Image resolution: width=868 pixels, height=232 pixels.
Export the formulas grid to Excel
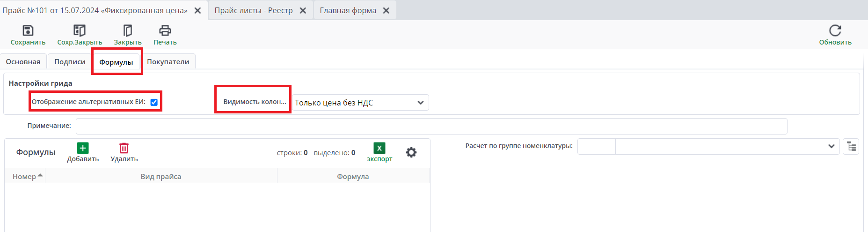(x=379, y=149)
